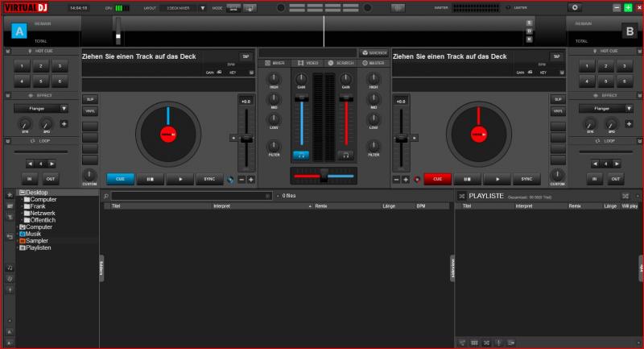Click the plus icon beside deck A Flanger knobs

point(64,124)
